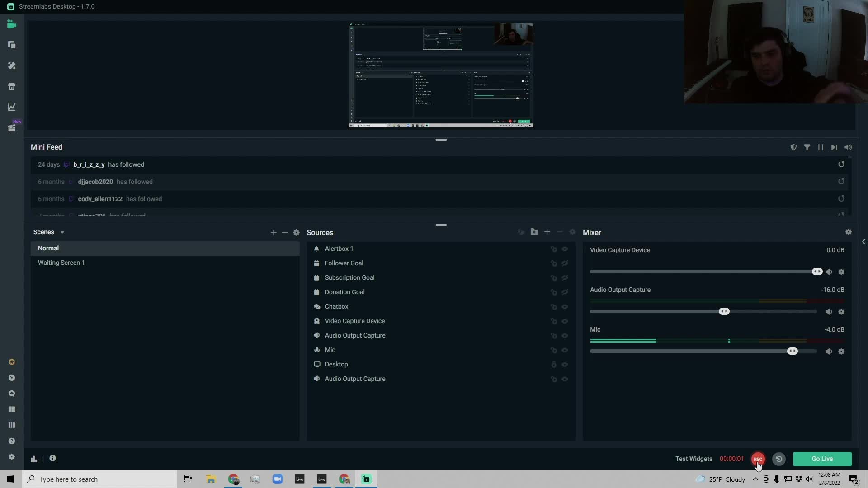Expand the Scenes collection dropdown
This screenshot has width=868, height=488.
[62, 232]
